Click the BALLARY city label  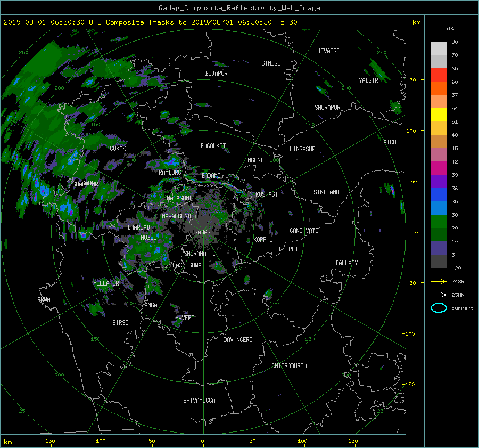point(346,263)
